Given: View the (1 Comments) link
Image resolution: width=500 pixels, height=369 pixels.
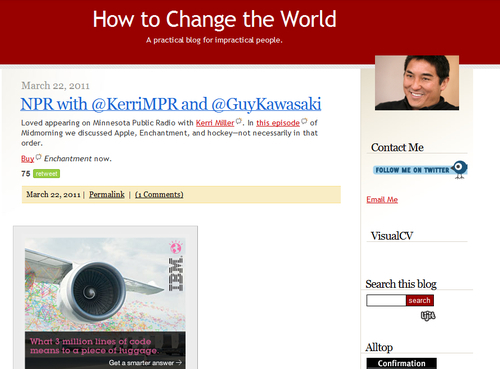Looking at the screenshot, I should tap(159, 194).
